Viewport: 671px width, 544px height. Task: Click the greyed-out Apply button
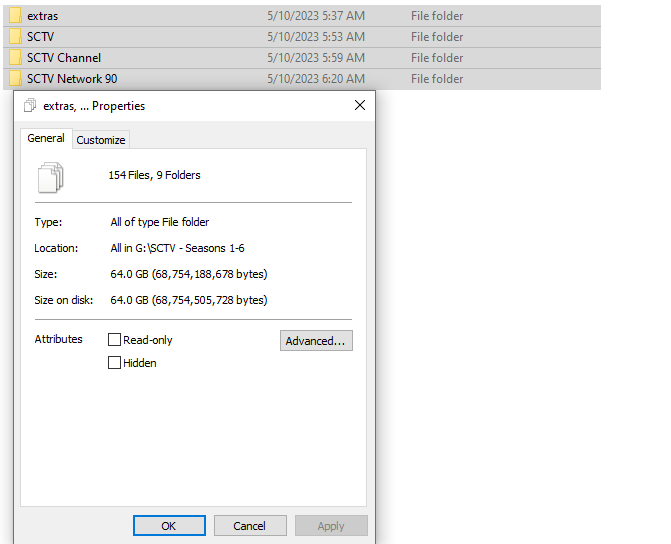coord(331,526)
